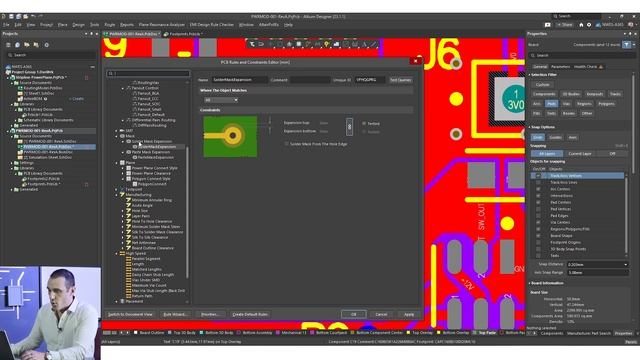Click the Health Check warning icon
The height and width of the screenshot is (360, 640).
[x=600, y=67]
